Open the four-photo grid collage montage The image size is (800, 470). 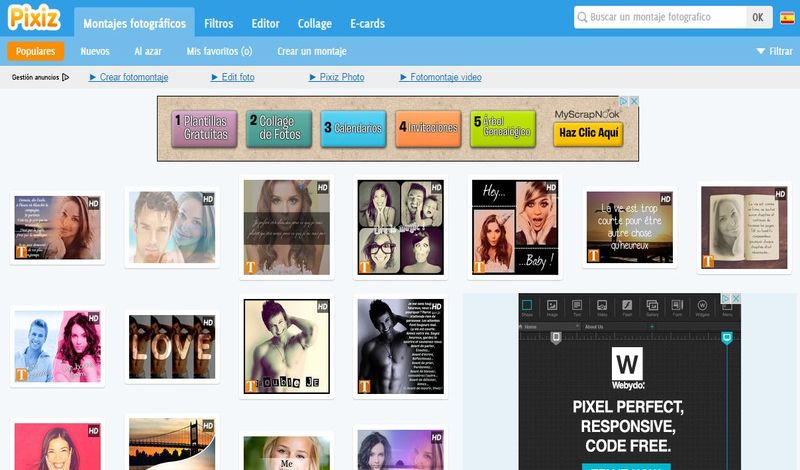[401, 228]
